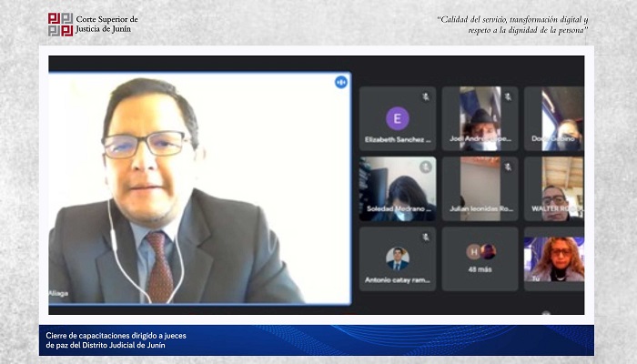Image resolution: width=637 pixels, height=364 pixels.
Task: Click the 'Antonio catay ram...' name label
Action: coord(398,280)
